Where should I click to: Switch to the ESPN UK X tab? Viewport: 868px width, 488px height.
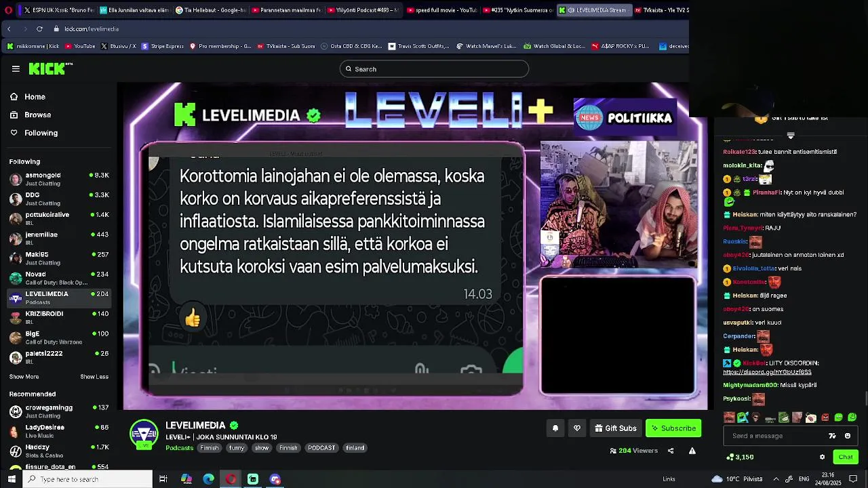57,10
